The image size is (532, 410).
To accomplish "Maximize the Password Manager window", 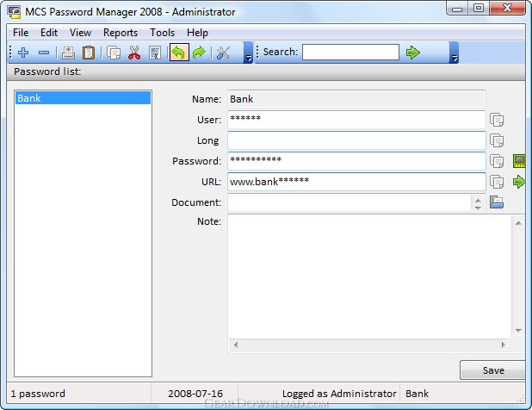I will 479,9.
